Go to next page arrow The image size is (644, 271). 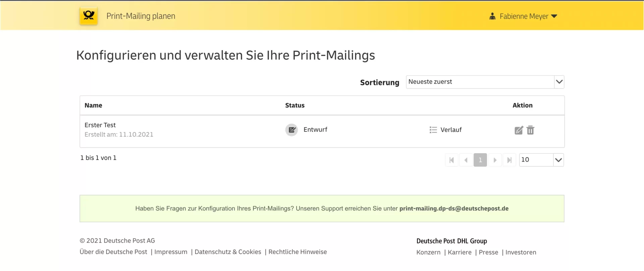[495, 160]
